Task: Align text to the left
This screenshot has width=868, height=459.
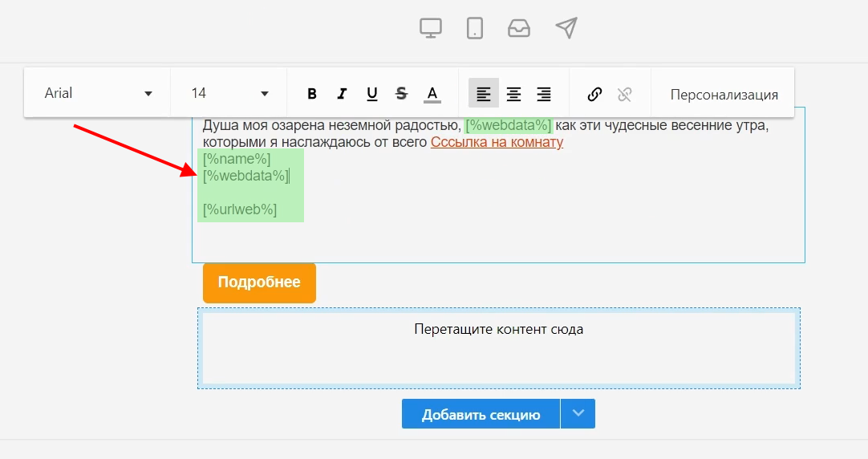Action: click(484, 94)
